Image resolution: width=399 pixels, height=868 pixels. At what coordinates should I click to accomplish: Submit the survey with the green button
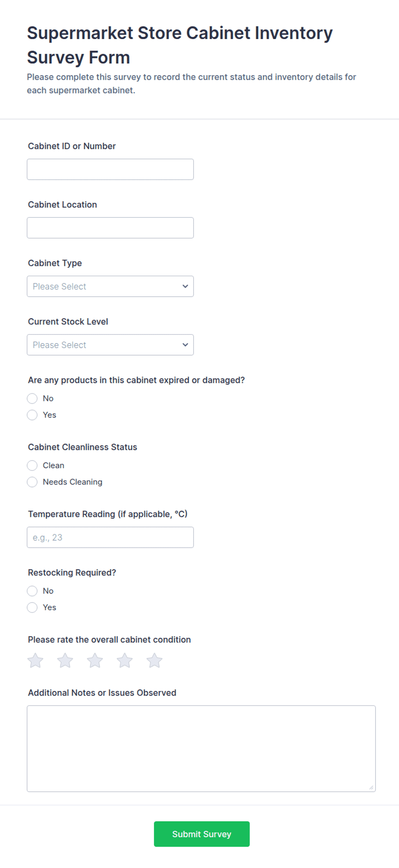[x=202, y=834]
